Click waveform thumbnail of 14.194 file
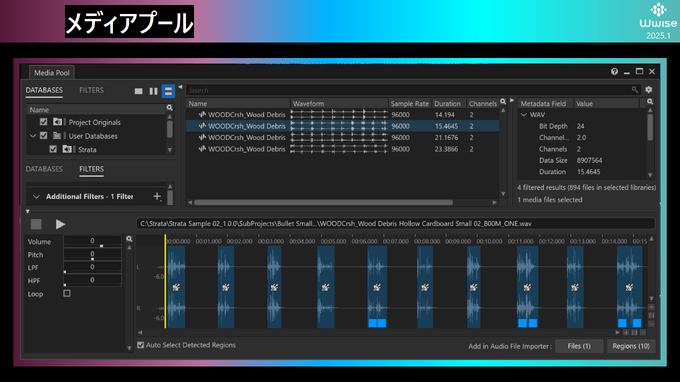Screen dimensions: 680x382 (339, 114)
